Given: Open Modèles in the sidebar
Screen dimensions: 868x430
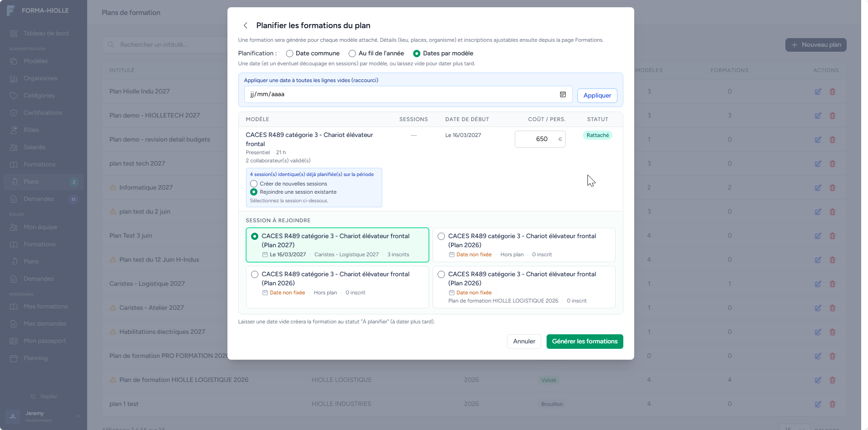Looking at the screenshot, I should tap(44, 61).
